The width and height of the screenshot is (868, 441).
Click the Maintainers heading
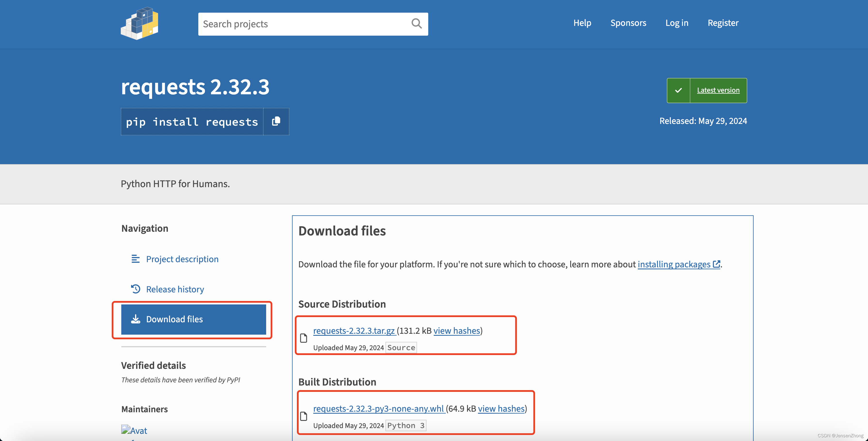tap(144, 409)
